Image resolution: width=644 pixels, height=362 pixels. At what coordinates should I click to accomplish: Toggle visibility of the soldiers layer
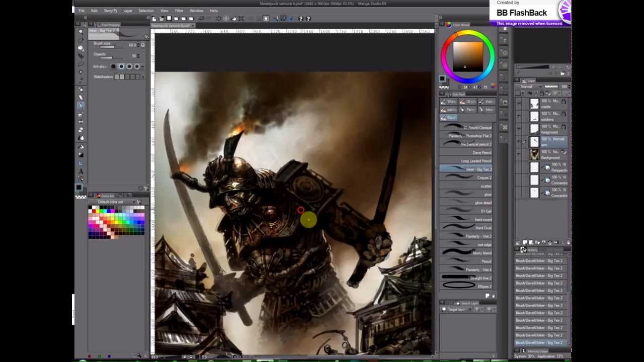point(519,116)
